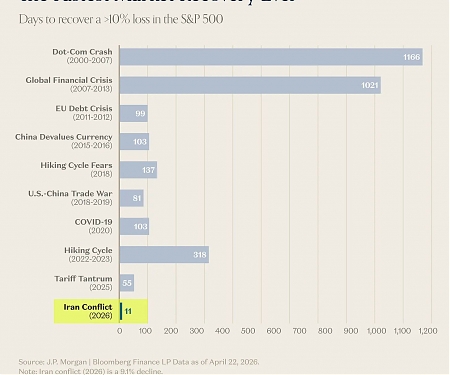Click the 'Source: J.P. Morgan' footnote line
450x375 pixels.
139,362
